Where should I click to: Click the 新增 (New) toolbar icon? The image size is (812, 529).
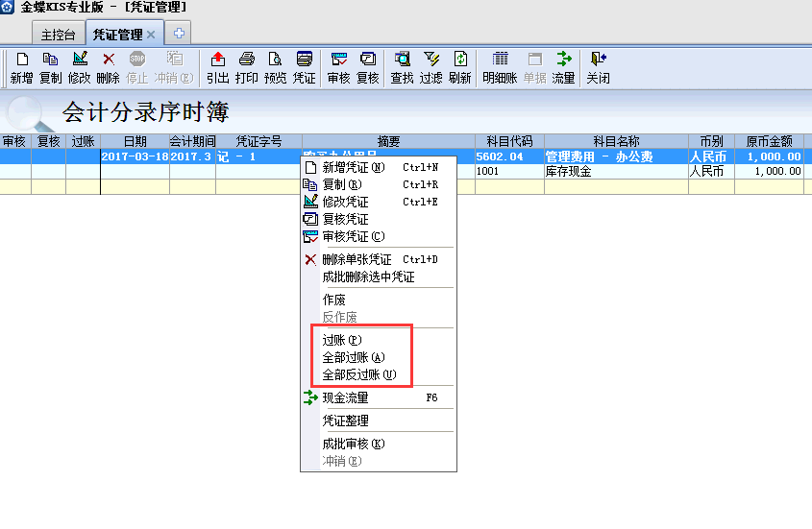(x=21, y=66)
